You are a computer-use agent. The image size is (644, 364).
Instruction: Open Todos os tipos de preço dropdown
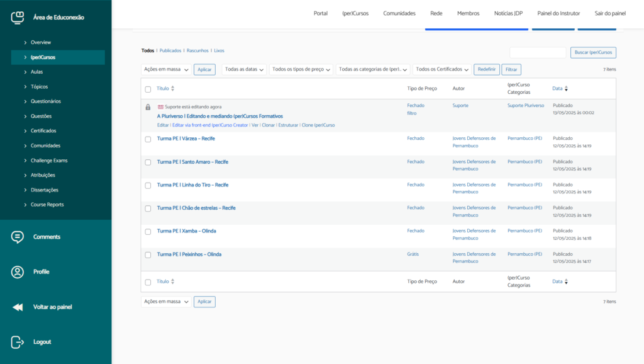301,69
